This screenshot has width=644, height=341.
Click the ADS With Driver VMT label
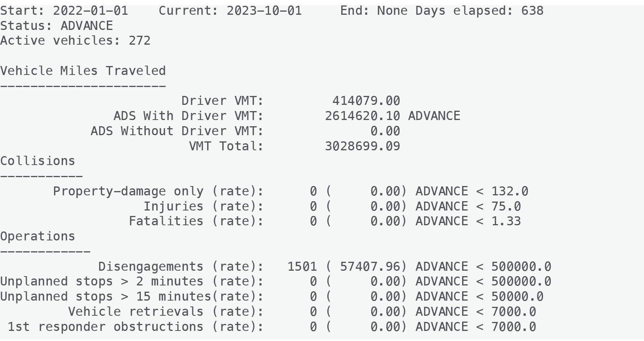pyautogui.click(x=188, y=116)
